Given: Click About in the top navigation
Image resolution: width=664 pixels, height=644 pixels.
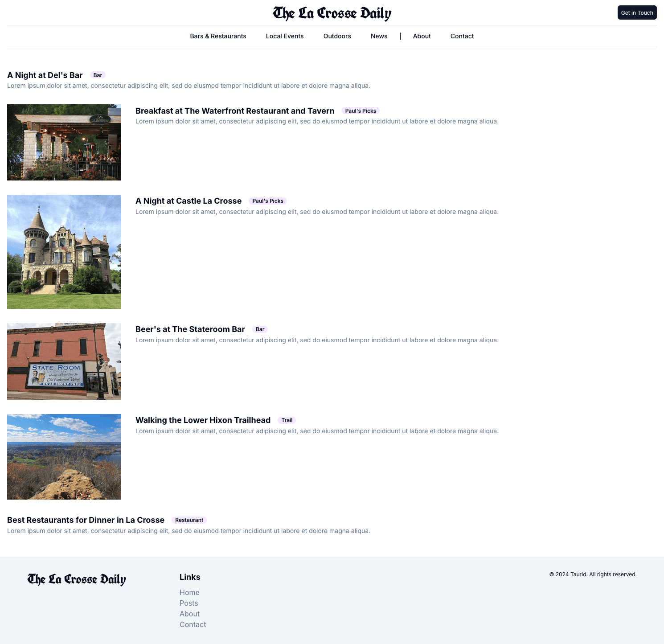Looking at the screenshot, I should (x=422, y=36).
